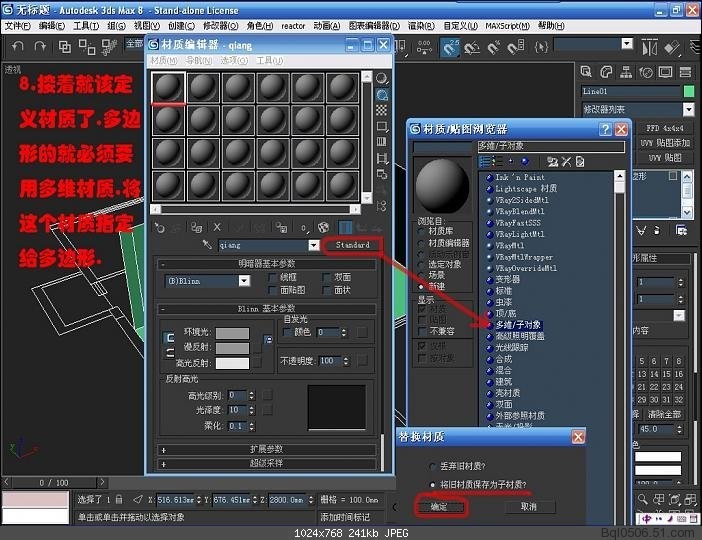Open 导航(N) menu in material editor
This screenshot has height=540, width=702.
tap(199, 60)
